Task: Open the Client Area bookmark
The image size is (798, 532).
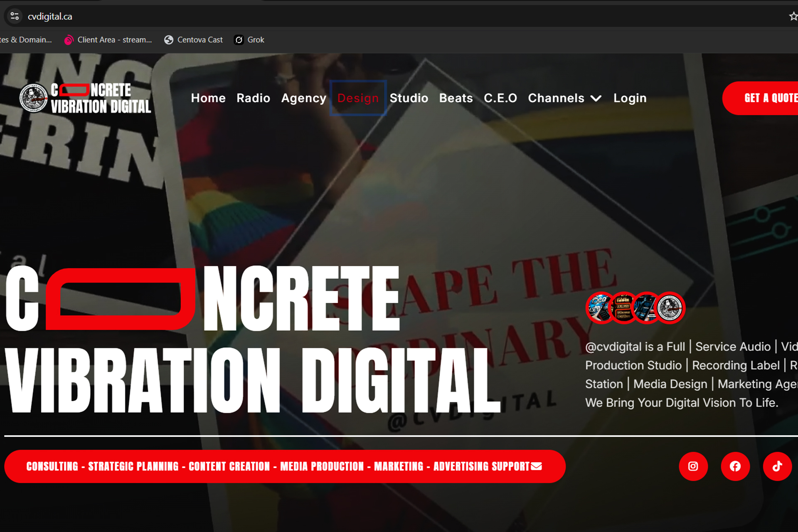Action: [x=108, y=40]
